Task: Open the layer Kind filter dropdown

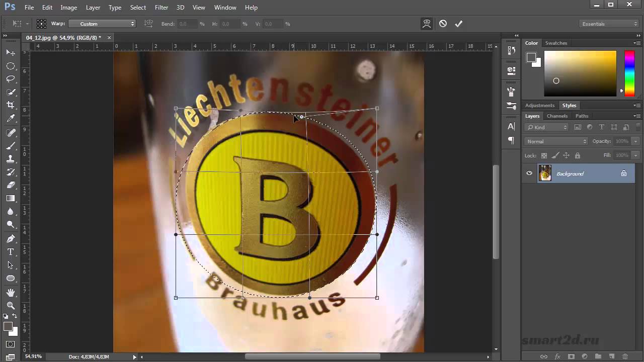Action: coord(547,127)
